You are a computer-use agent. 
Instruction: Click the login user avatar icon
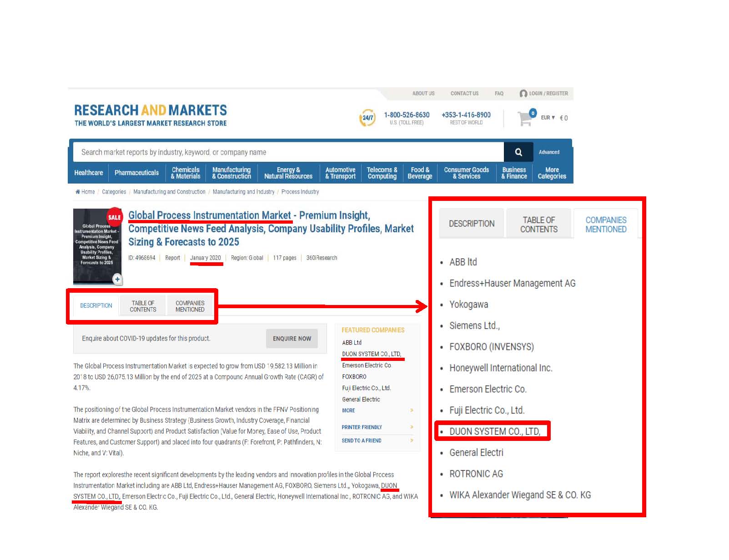click(x=523, y=94)
